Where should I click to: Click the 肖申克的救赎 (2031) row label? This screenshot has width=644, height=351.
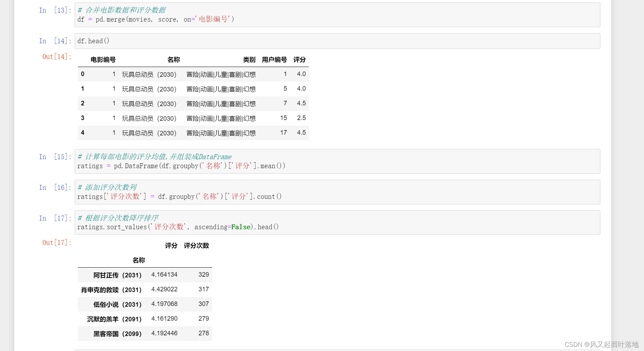(111, 290)
